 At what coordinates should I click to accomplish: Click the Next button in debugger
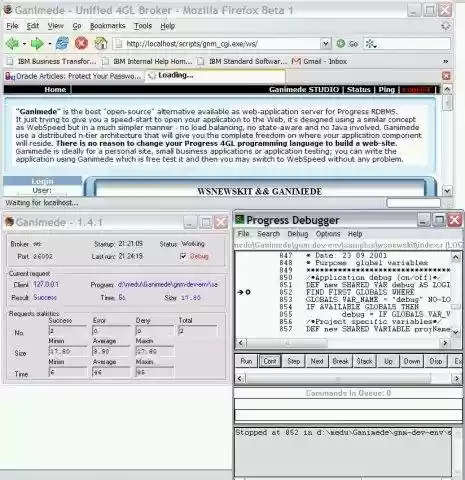click(x=317, y=361)
